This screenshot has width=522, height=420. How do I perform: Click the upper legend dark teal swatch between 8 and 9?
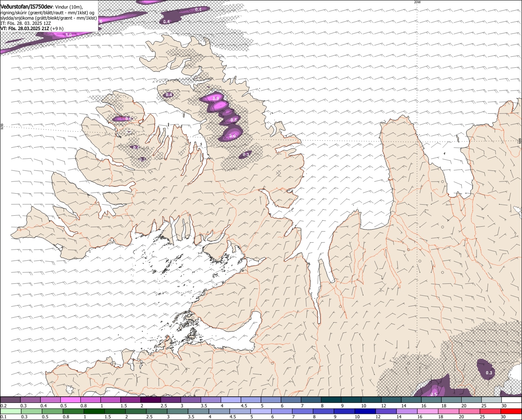[x=331, y=400]
